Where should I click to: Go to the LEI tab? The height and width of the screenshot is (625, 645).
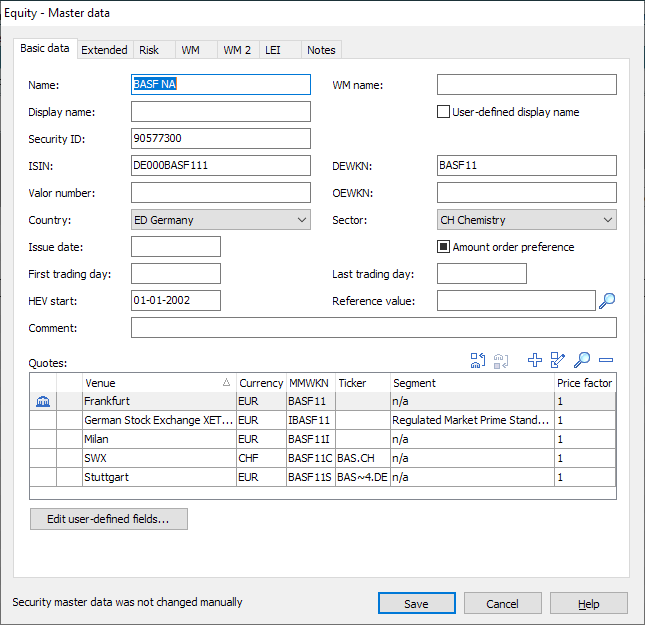pyautogui.click(x=273, y=50)
